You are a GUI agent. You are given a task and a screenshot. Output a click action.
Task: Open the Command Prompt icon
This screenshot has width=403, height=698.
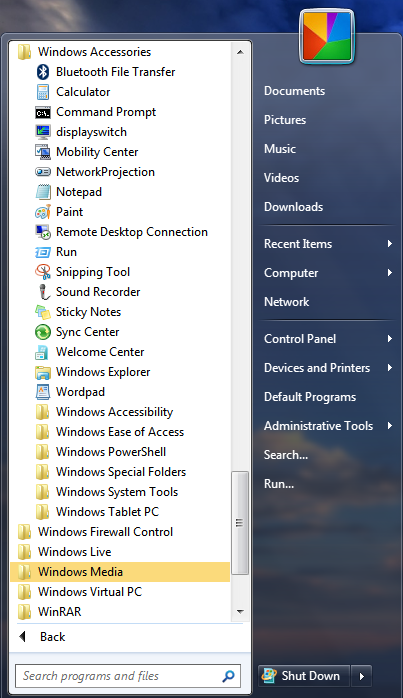(x=43, y=112)
